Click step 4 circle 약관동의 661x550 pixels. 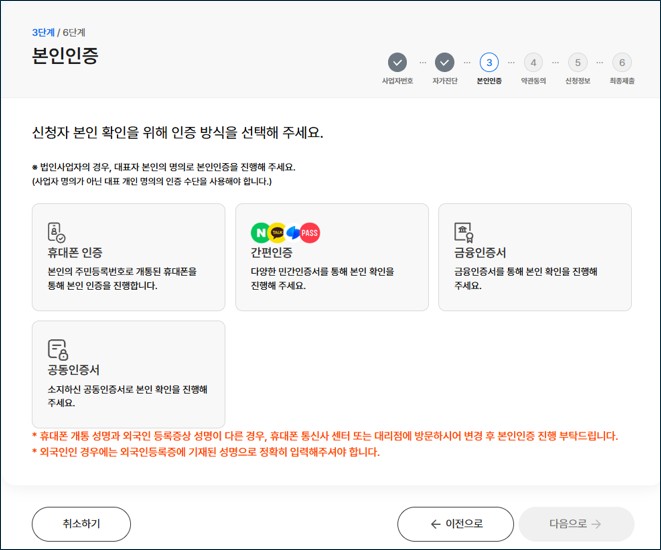click(x=533, y=63)
